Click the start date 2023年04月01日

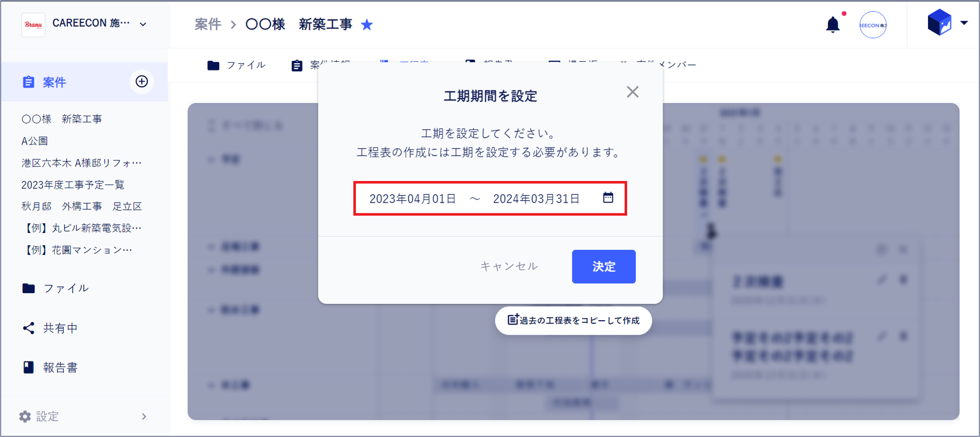413,198
